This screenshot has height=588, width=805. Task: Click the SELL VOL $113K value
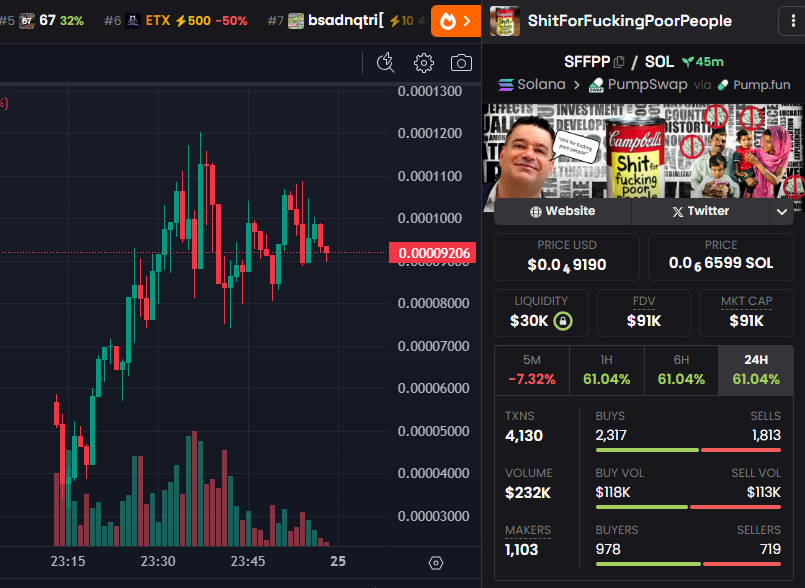coord(764,492)
